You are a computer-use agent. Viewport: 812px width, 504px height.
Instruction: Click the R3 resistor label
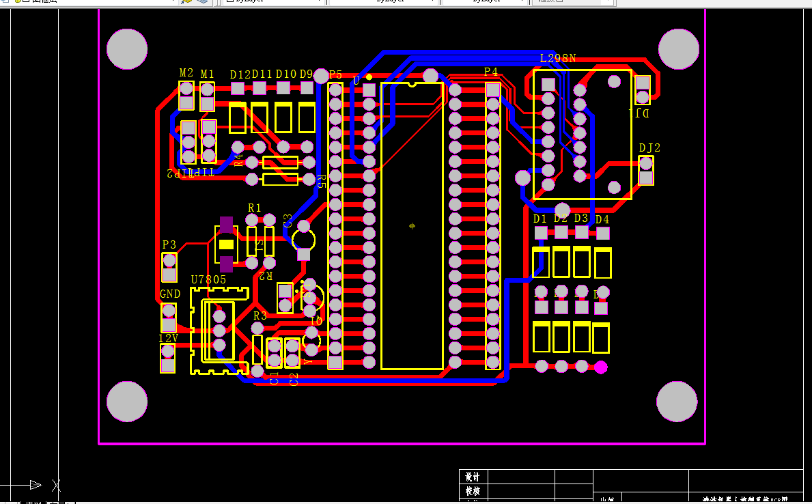[260, 316]
